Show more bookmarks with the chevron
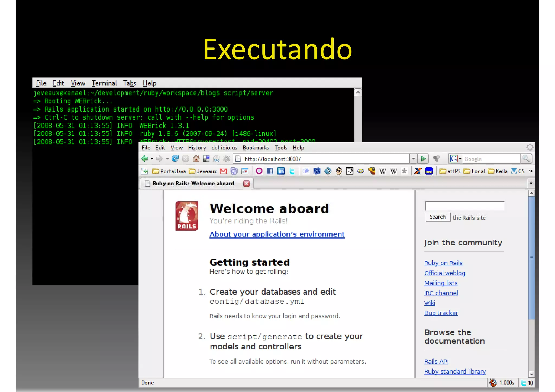555x392 pixels. click(x=531, y=171)
